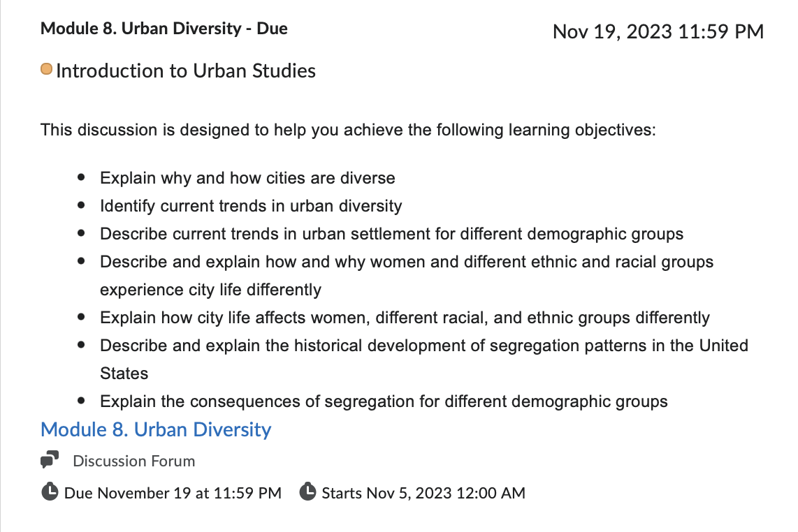Screen dimensions: 798x532
Task: Click the objective about urban settlement demographic groups
Action: pos(391,234)
